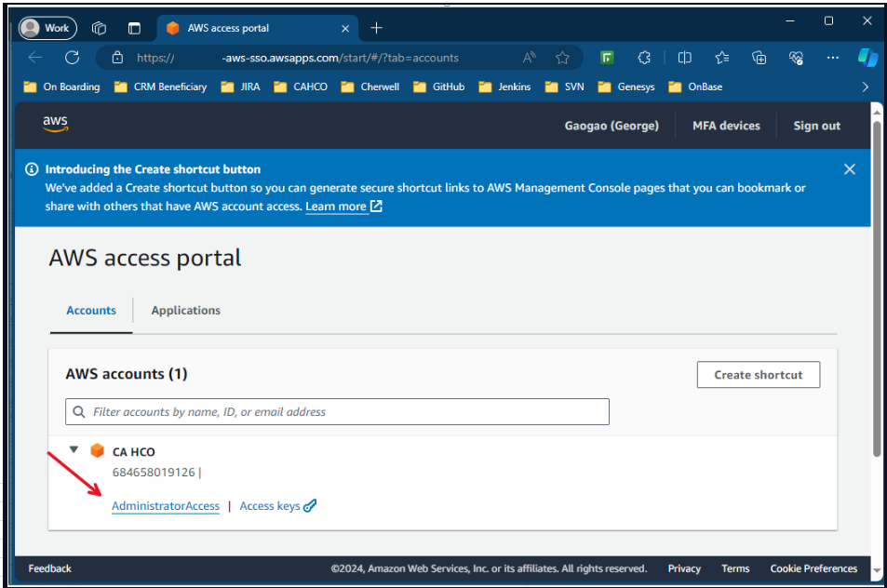Image resolution: width=887 pixels, height=588 pixels.
Task: Sign out of the portal
Action: click(817, 126)
